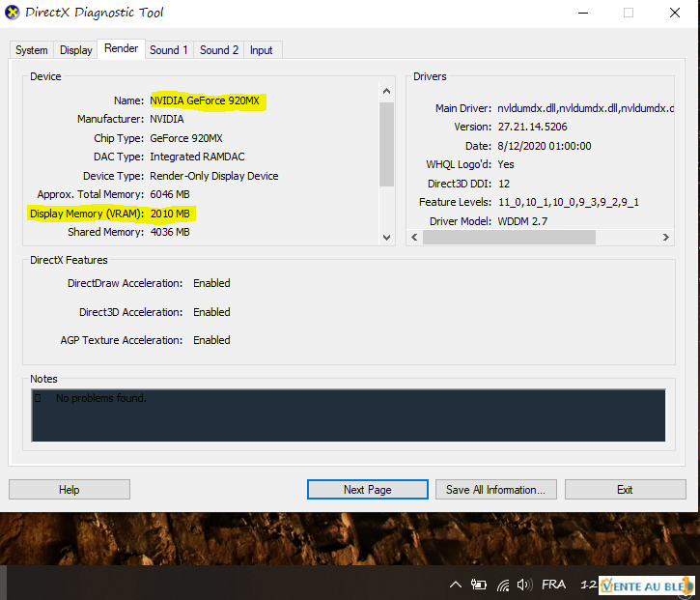Click the 'Display Memory (VRAM):' label

87,214
